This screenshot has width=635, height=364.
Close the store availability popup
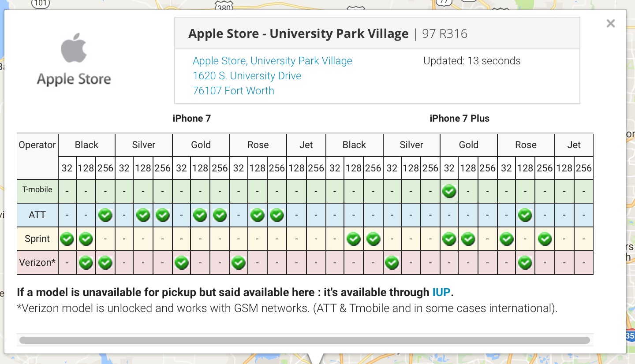(x=610, y=23)
